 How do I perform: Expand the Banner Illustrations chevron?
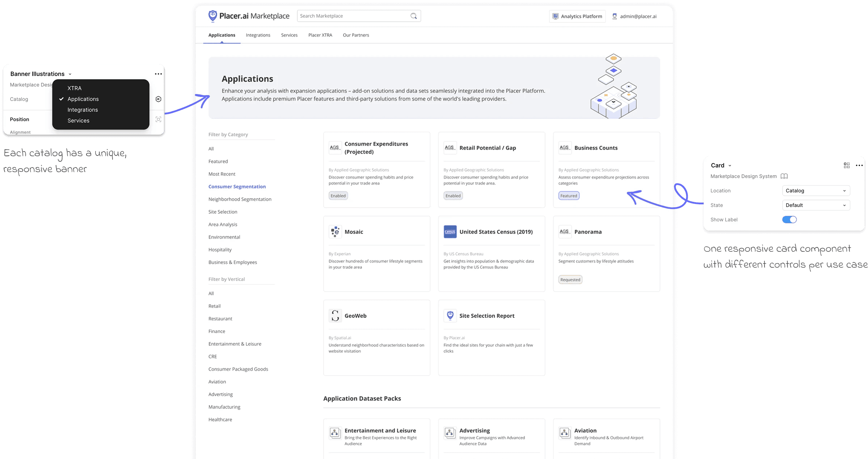(x=69, y=74)
